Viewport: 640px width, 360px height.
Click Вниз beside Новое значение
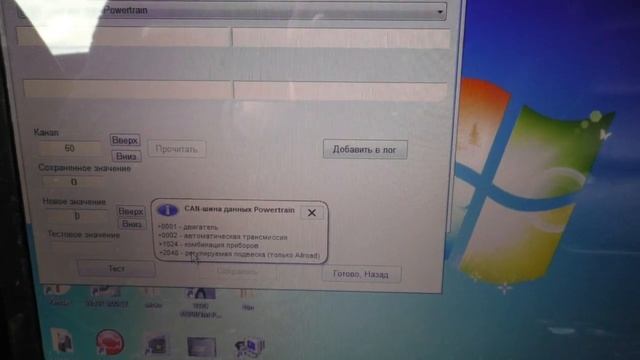click(x=132, y=224)
